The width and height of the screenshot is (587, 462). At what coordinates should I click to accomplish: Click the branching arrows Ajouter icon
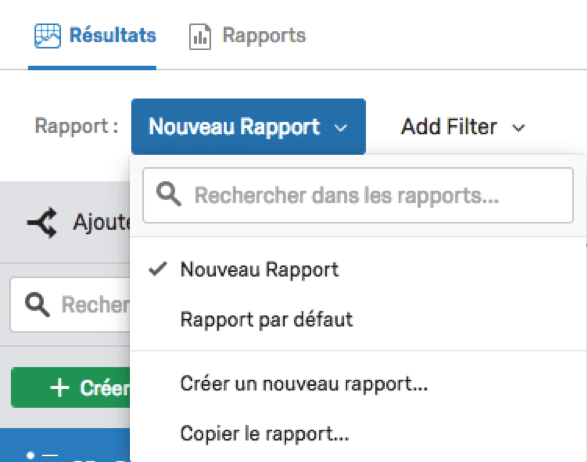coord(43,223)
